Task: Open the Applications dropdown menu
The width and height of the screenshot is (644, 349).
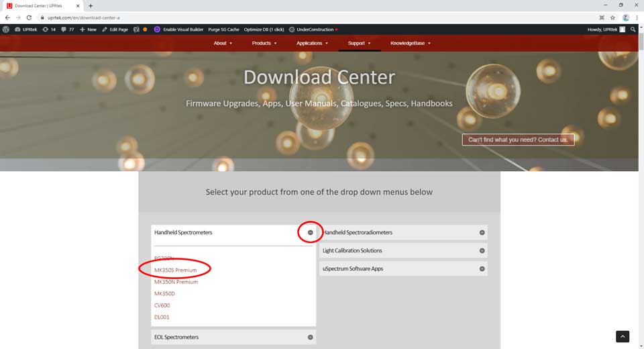Action: coord(312,43)
